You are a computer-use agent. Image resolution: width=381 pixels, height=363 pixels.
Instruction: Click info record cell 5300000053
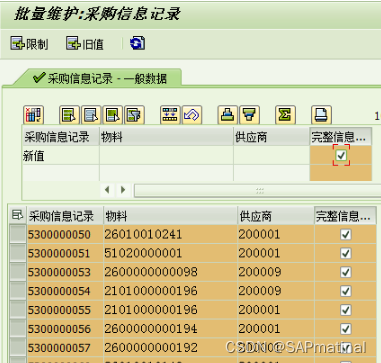click(65, 272)
